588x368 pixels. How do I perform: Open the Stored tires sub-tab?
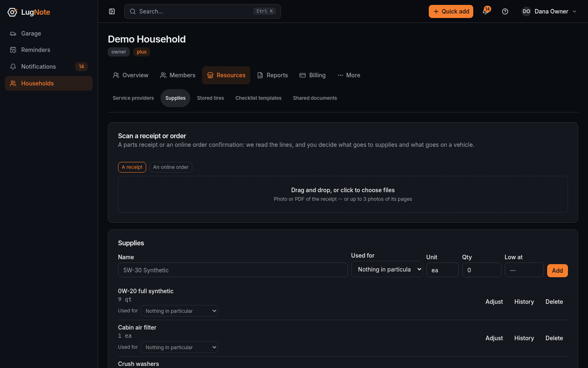tap(210, 98)
